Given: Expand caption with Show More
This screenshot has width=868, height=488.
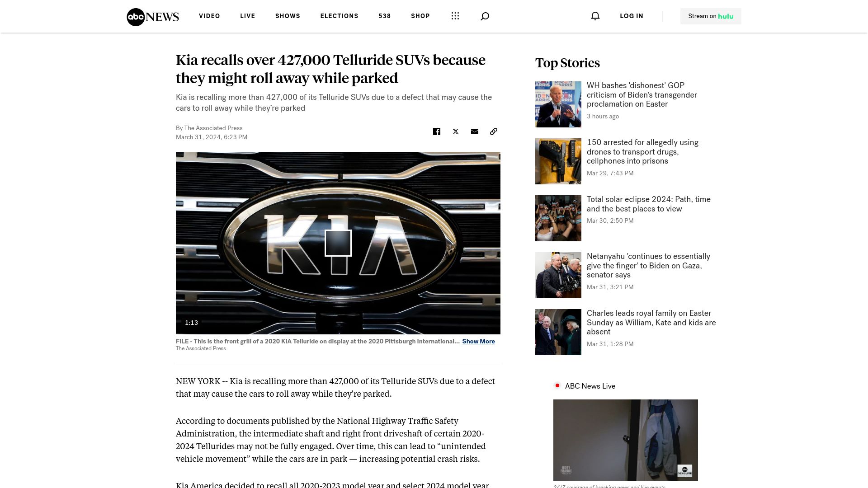Looking at the screenshot, I should pyautogui.click(x=478, y=342).
